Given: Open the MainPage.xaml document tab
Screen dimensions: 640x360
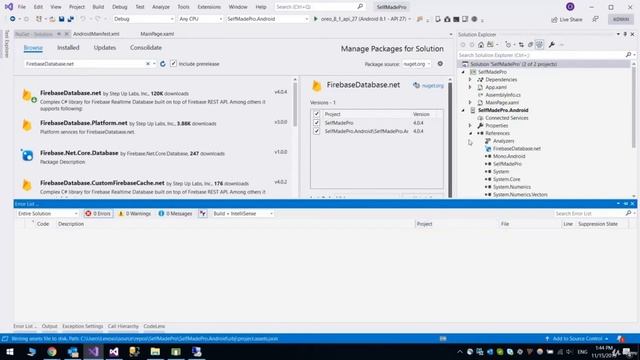Looking at the screenshot, I should pos(157,34).
